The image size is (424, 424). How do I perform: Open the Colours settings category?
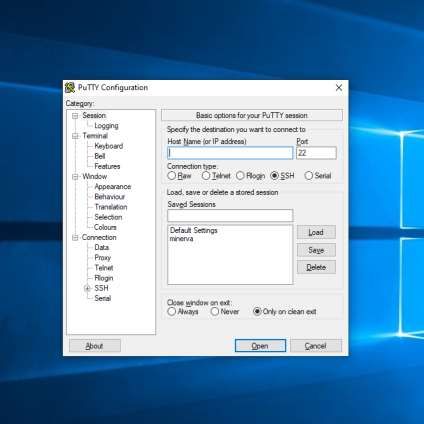[x=105, y=227]
